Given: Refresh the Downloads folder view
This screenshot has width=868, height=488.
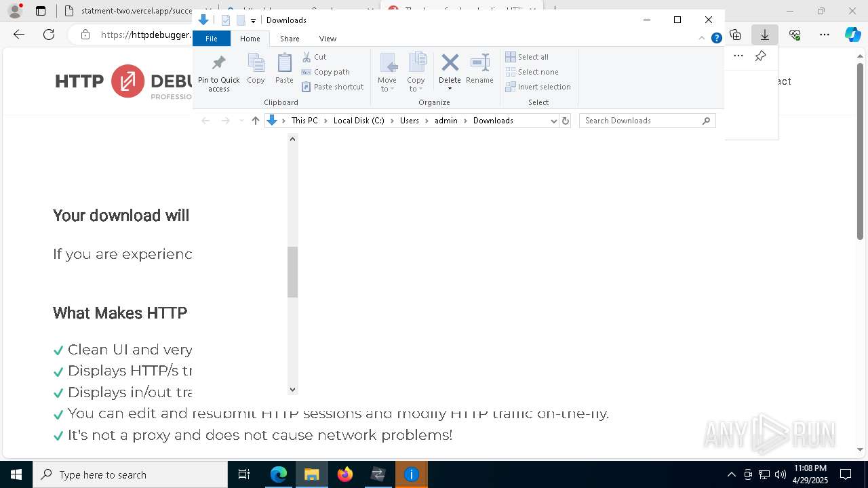Looking at the screenshot, I should 566,121.
